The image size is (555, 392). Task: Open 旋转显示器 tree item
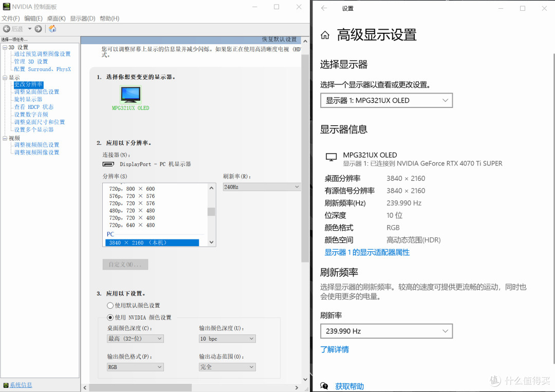pos(28,100)
